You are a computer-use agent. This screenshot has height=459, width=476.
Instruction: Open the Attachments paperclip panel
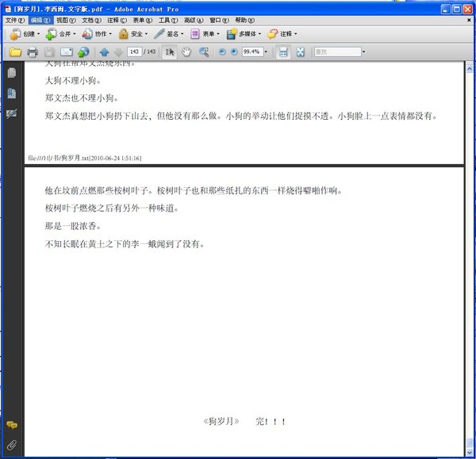(x=12, y=444)
